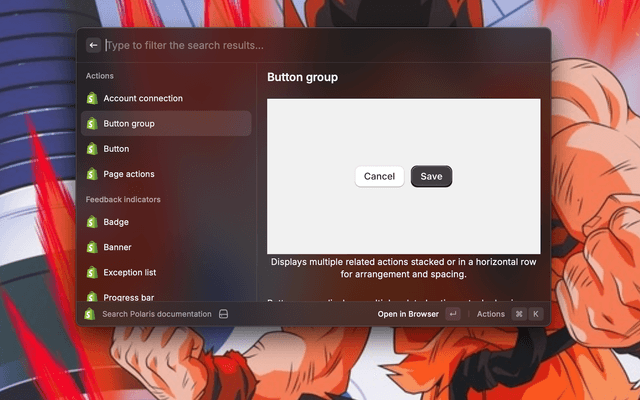The image size is (640, 400).
Task: Click Shopify icon next to Exception list
Action: 92,272
